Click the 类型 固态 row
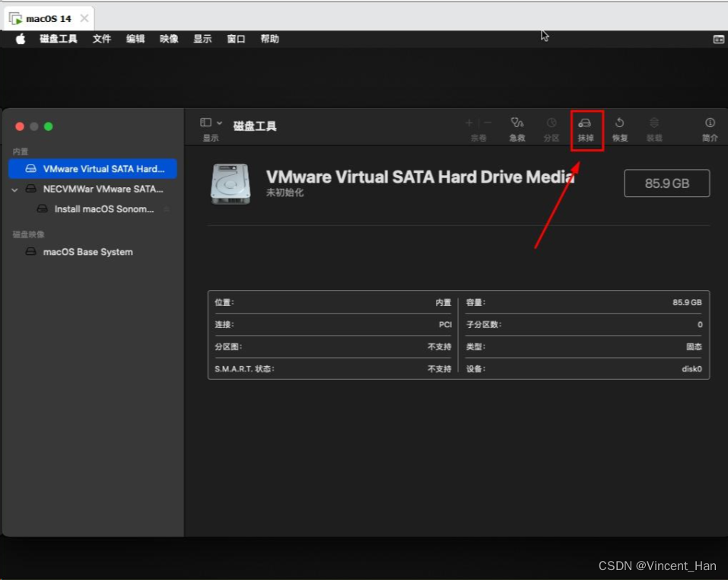728x580 pixels. tap(584, 346)
